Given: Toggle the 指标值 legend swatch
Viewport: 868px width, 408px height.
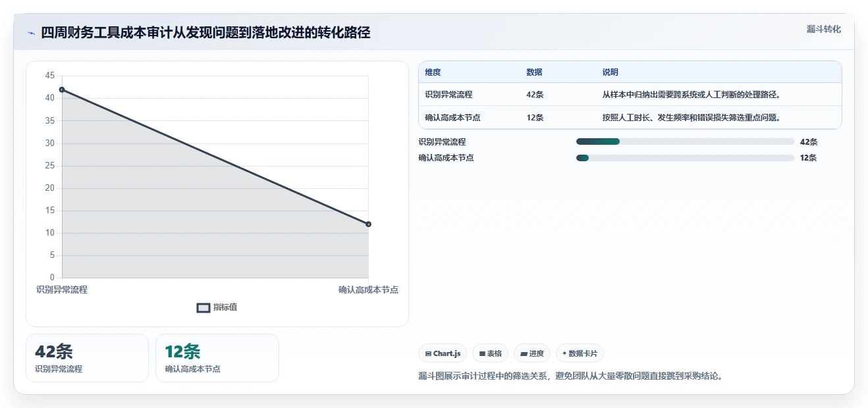Looking at the screenshot, I should (x=203, y=307).
